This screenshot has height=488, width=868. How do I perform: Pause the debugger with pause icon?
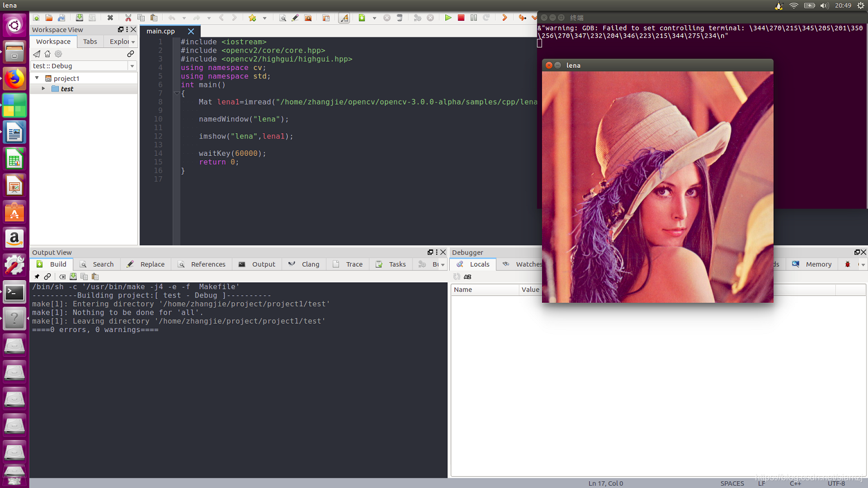(474, 18)
